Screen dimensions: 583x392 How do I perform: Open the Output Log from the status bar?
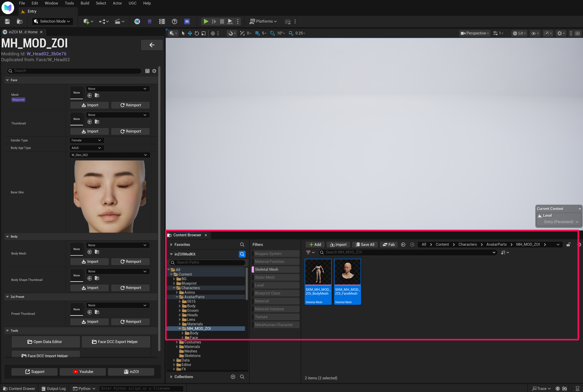54,388
